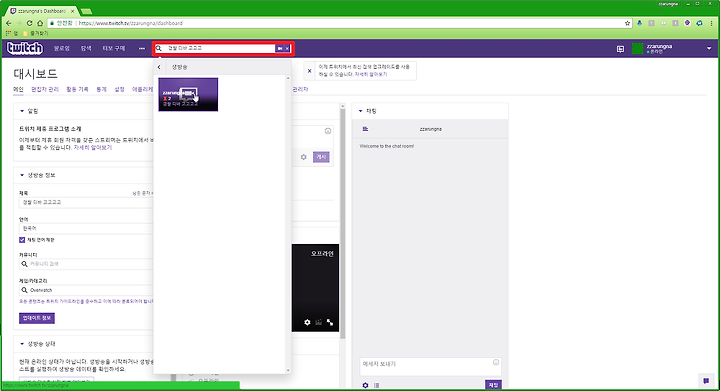Open the chat user list icon
The width and height of the screenshot is (720, 391).
(365, 129)
